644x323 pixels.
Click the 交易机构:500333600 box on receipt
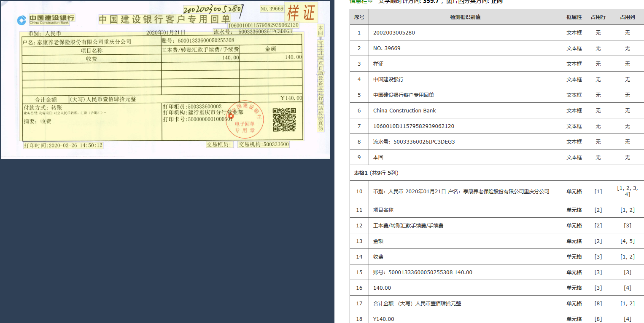click(264, 144)
